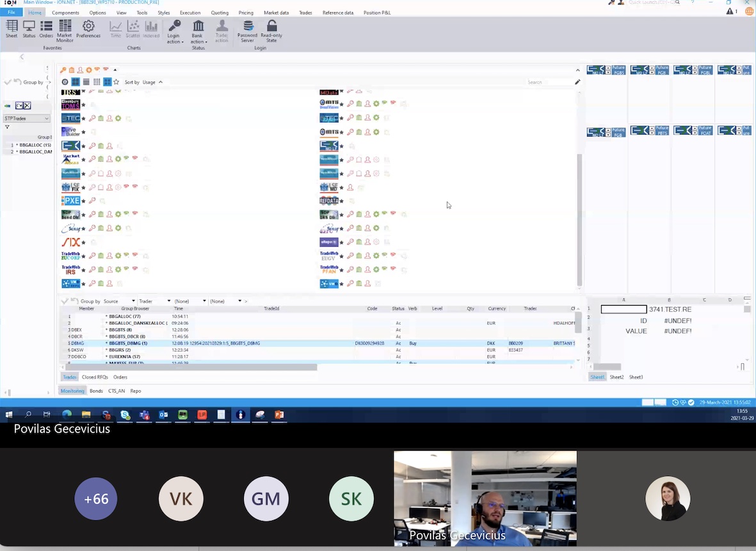
Task: Open the Login action dropdown
Action: 174,30
